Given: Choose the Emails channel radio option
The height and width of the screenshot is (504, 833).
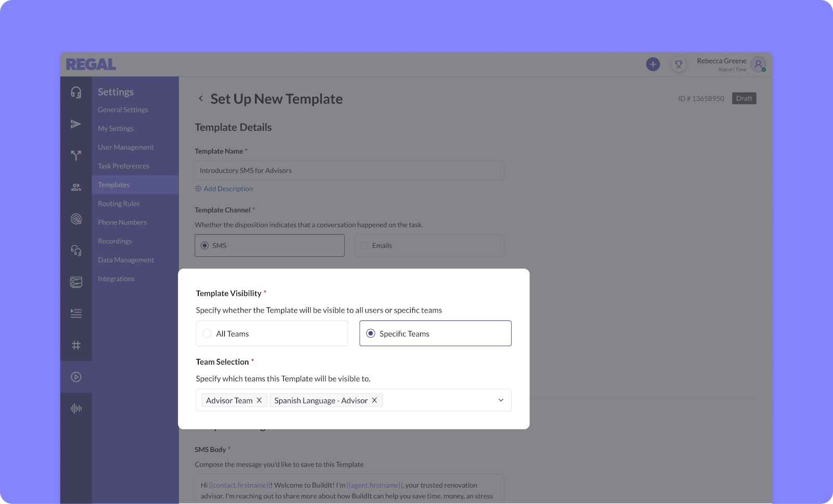Looking at the screenshot, I should [x=429, y=245].
